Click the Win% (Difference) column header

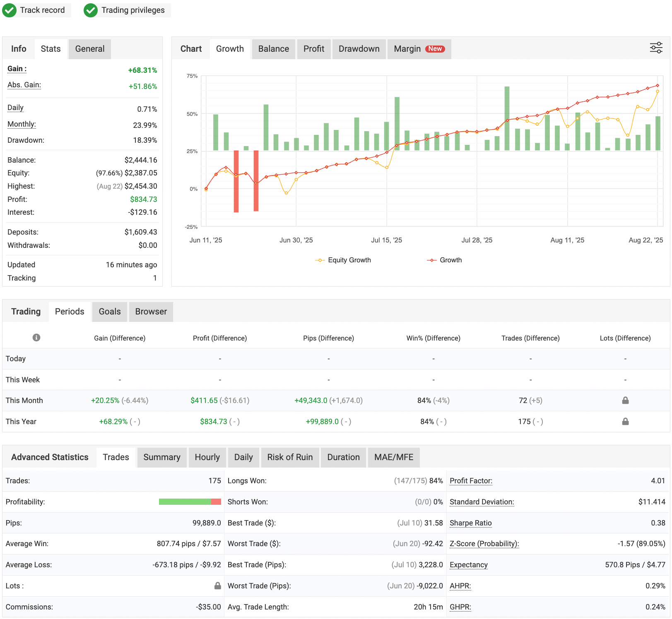pyautogui.click(x=434, y=338)
